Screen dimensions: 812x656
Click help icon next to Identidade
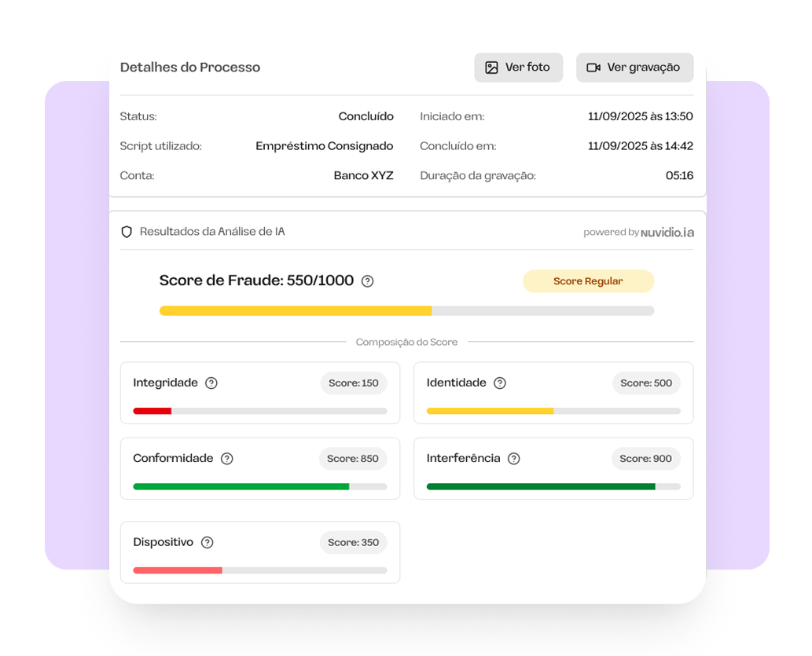click(500, 383)
